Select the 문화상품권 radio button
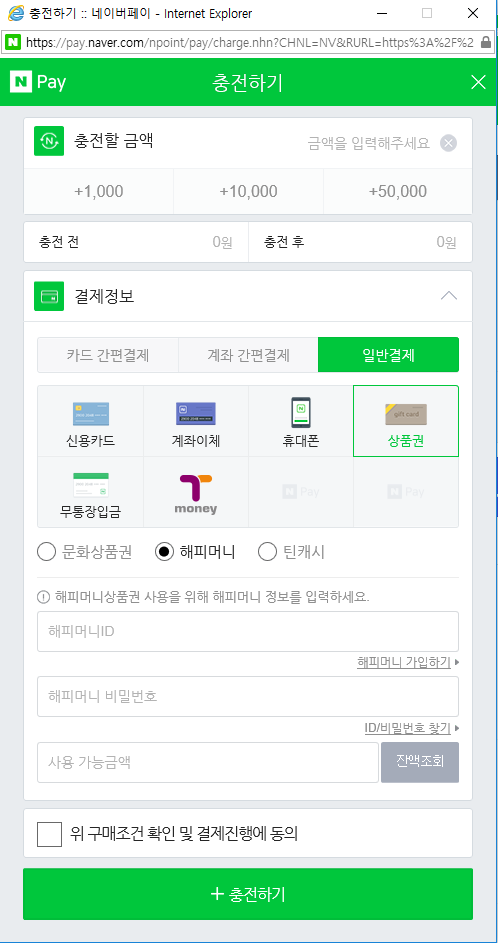The height and width of the screenshot is (943, 498). (46, 551)
